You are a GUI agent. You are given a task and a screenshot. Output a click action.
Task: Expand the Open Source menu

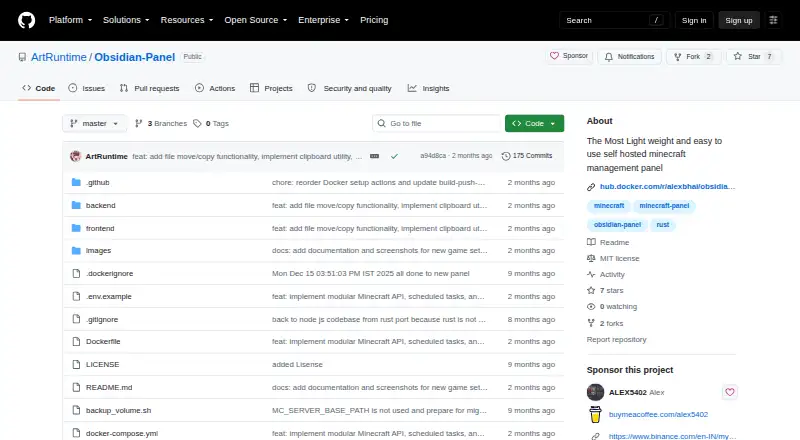(256, 20)
